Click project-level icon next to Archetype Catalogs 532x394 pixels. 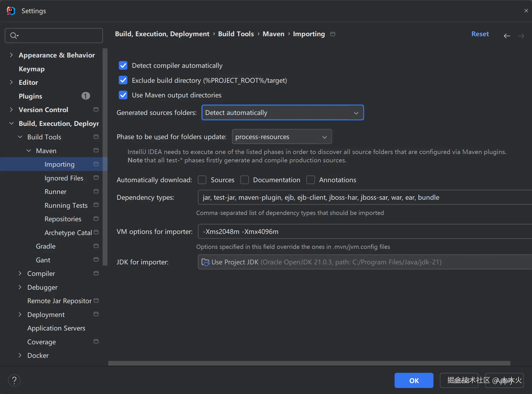pos(96,232)
